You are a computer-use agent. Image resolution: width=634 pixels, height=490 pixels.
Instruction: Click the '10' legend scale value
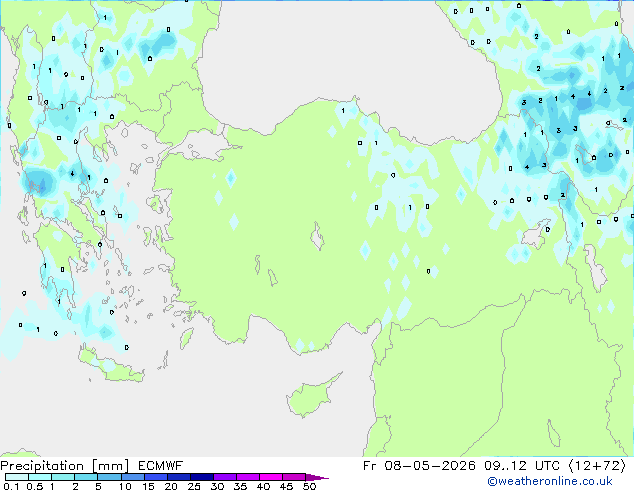tap(125, 486)
